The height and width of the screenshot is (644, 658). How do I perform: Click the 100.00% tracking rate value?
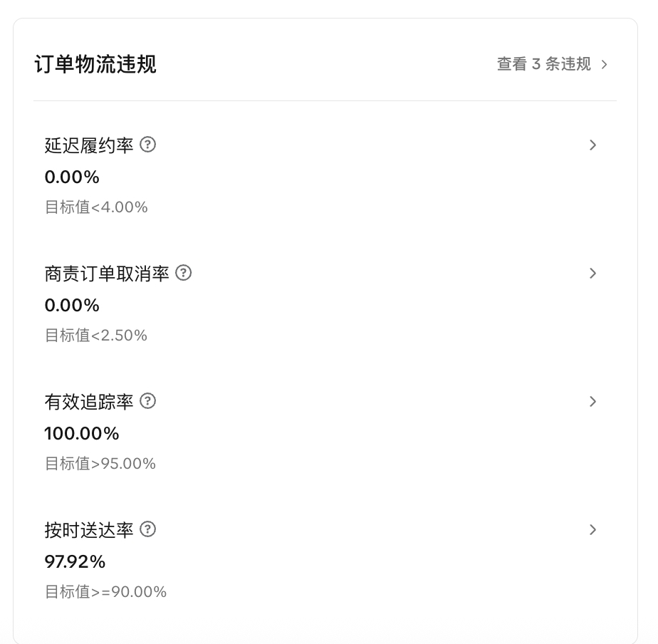point(82,433)
